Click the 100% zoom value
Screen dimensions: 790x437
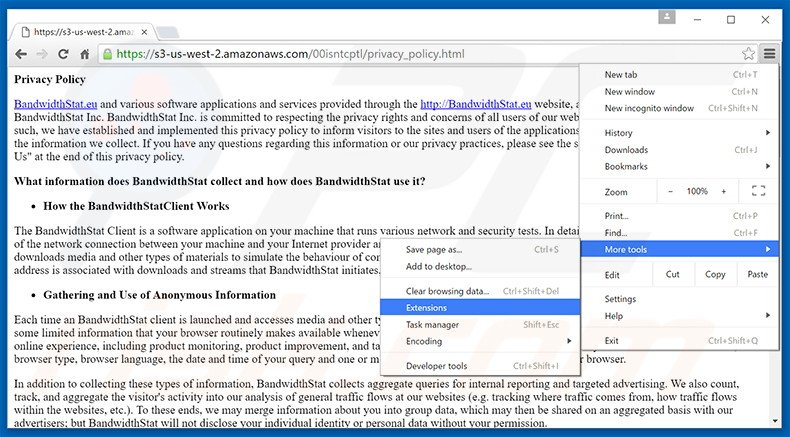(x=697, y=192)
